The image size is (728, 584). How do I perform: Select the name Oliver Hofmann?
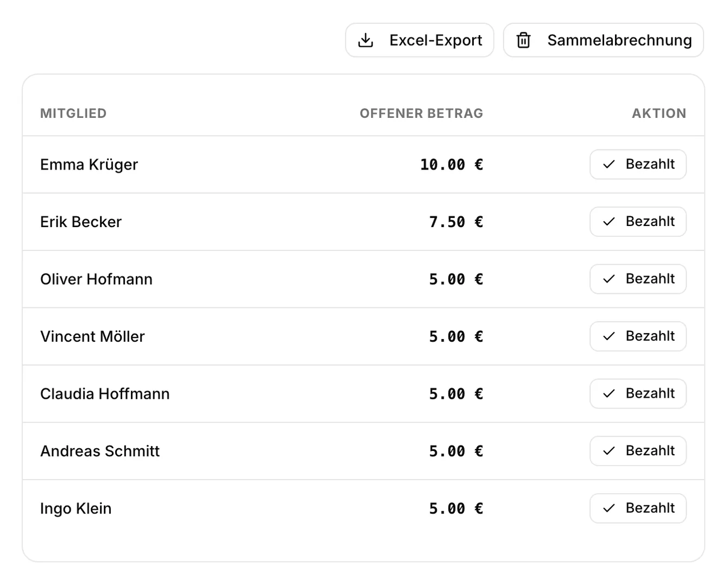(x=96, y=279)
